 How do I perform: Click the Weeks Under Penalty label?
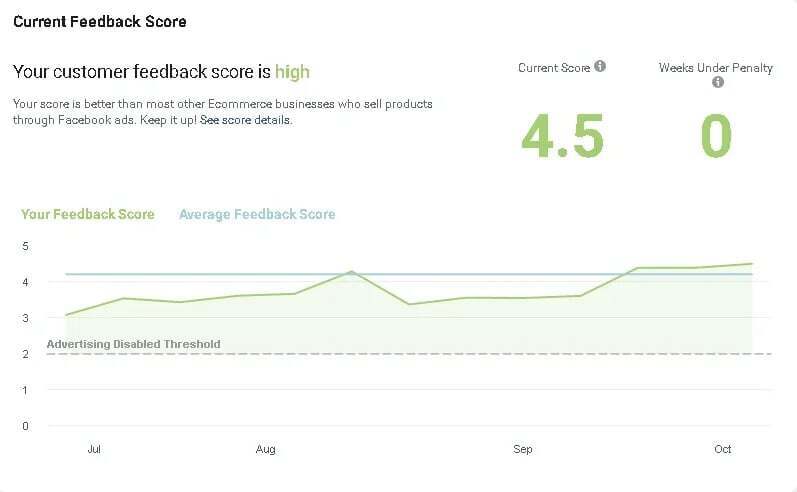pyautogui.click(x=716, y=68)
